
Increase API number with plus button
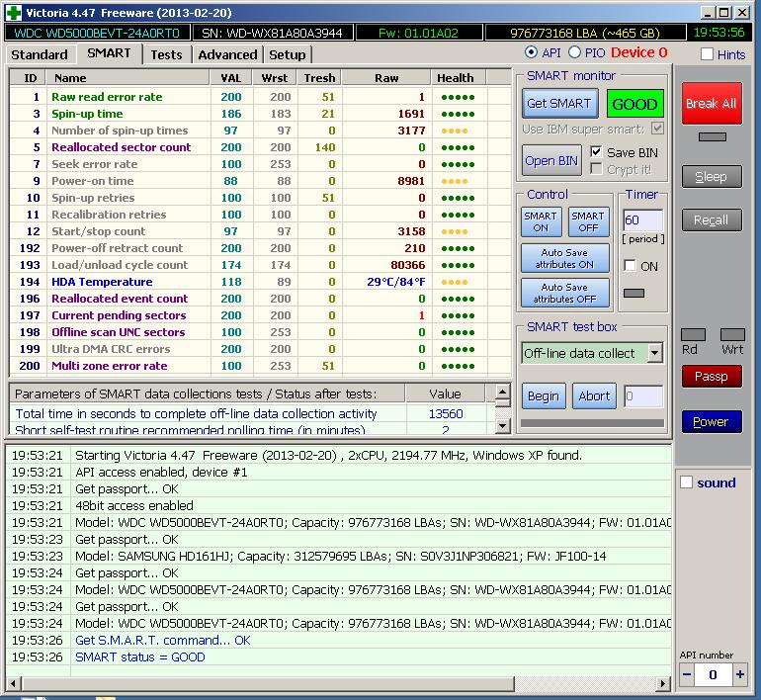tap(739, 674)
